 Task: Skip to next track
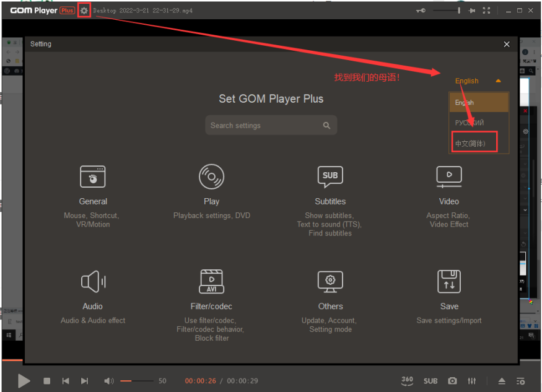(x=84, y=381)
